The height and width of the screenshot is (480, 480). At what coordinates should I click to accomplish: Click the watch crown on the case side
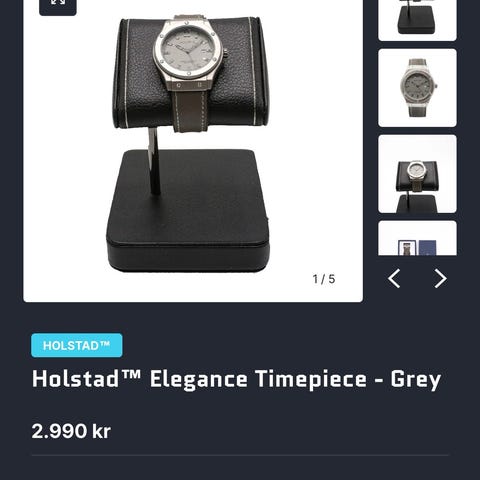(226, 52)
